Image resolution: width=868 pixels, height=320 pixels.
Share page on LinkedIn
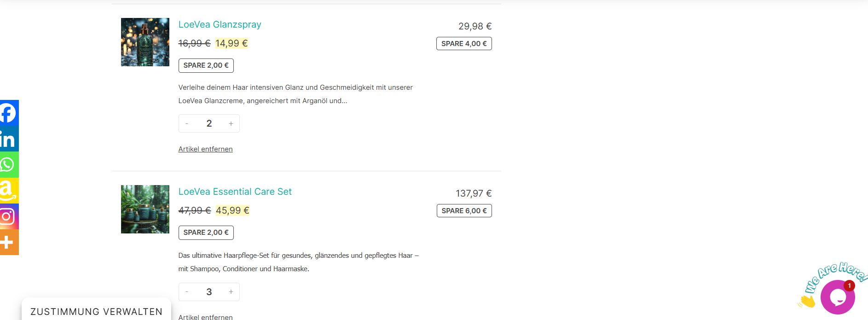pos(8,139)
